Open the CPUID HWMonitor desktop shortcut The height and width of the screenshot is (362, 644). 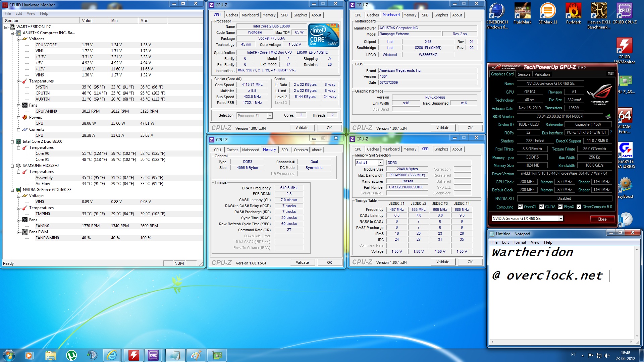(624, 50)
